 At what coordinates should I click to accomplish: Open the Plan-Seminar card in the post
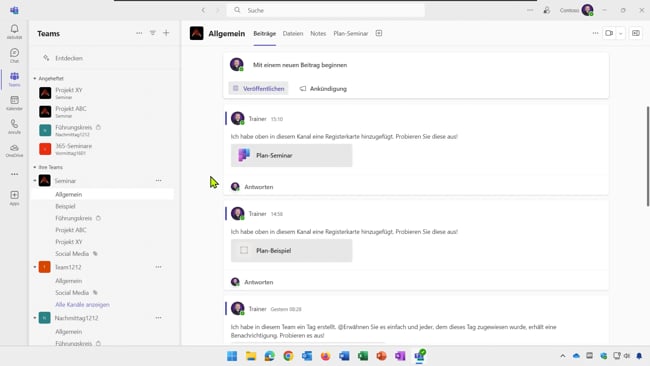coord(291,155)
